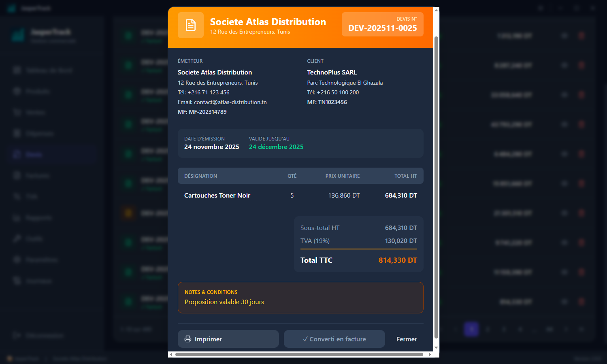Click the printer icon beside Imprimer
607x364 pixels.
pyautogui.click(x=188, y=339)
